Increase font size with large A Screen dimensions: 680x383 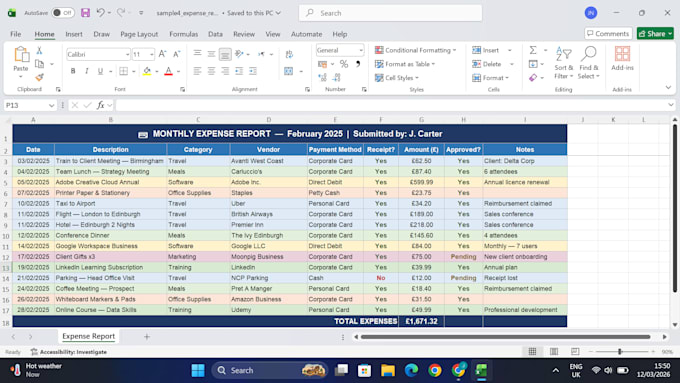162,54
